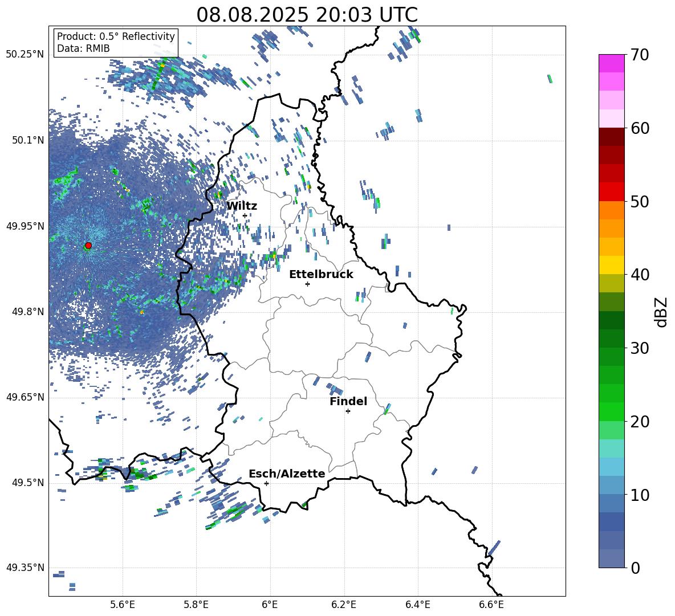Screen dimensions: 675x616
Task: Click the bright green colorbar segment above 20
Action: (612, 411)
